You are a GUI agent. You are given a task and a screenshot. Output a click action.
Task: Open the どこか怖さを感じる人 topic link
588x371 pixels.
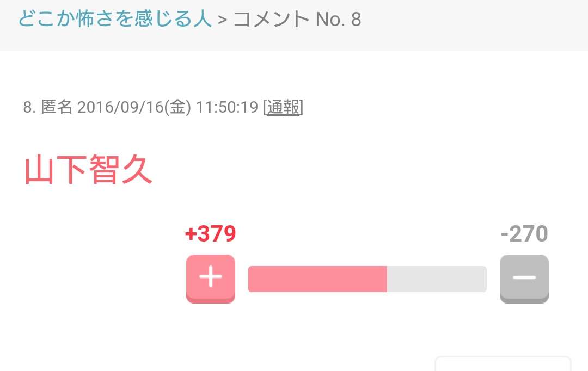point(115,18)
